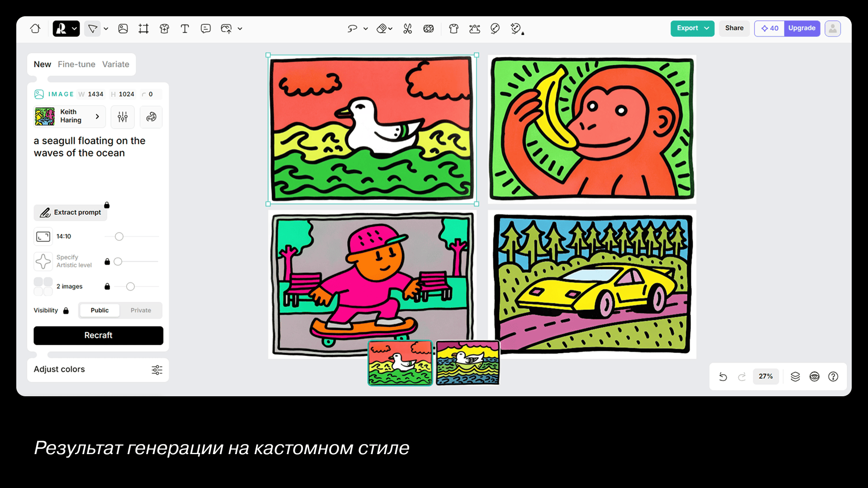The width and height of the screenshot is (868, 488).
Task: Open the lasso tool dropdown arrow
Action: 366,28
